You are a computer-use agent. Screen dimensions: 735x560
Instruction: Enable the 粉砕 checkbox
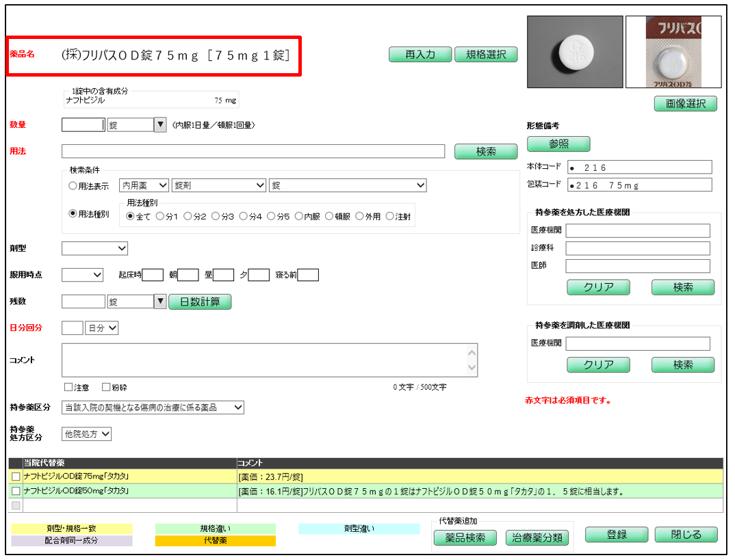(x=106, y=387)
